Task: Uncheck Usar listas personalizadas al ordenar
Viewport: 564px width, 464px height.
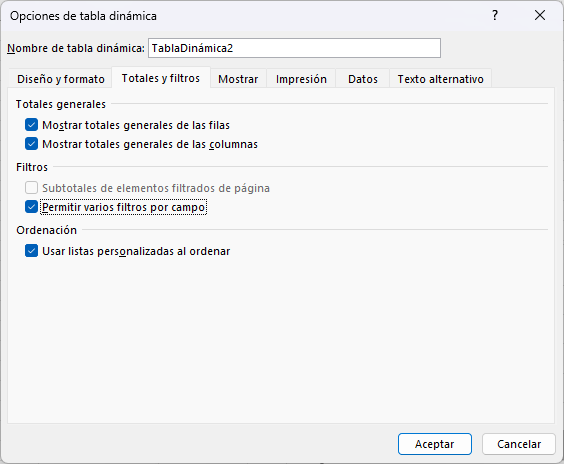Action: (31, 251)
